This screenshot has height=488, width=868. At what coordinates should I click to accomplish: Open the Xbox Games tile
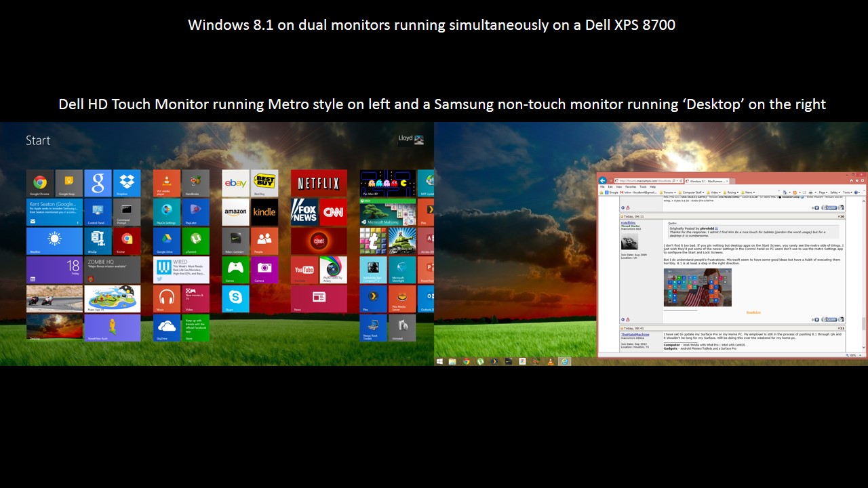click(x=235, y=270)
